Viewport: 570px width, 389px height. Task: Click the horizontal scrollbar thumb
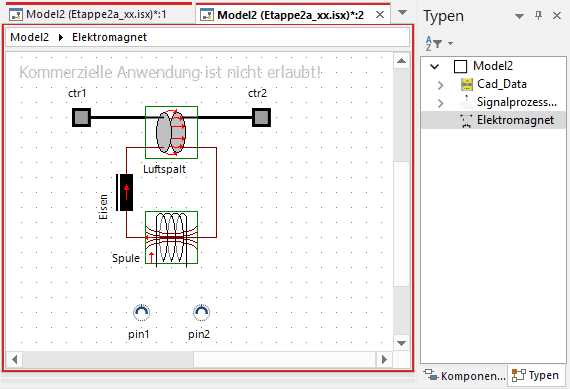[284, 360]
